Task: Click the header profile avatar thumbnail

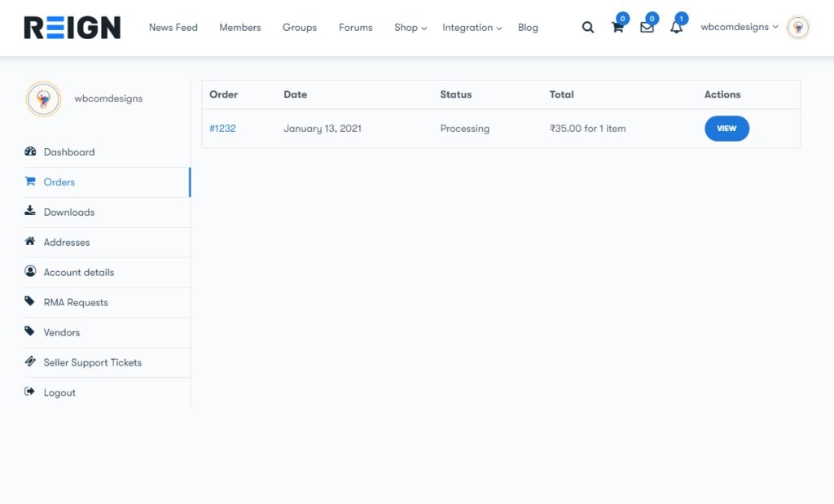Action: coord(798,28)
